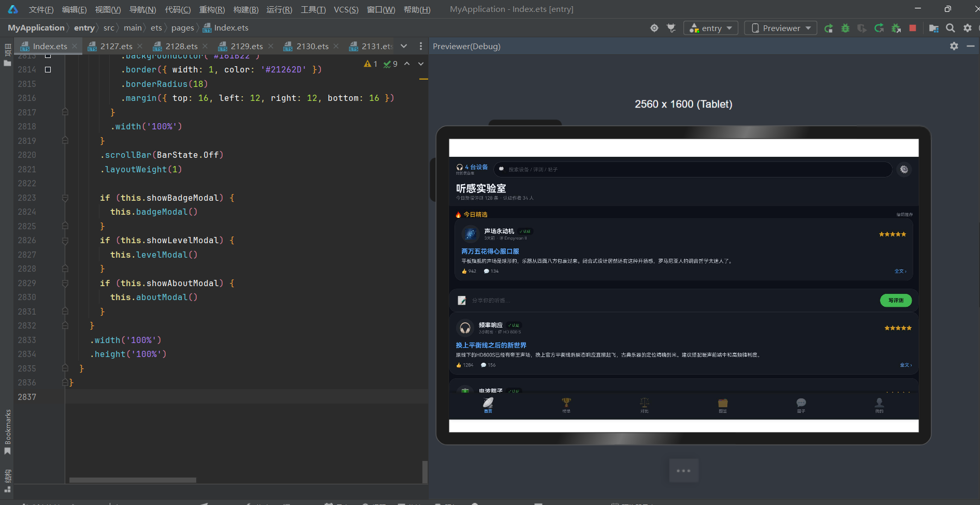Run the entry app with green arrow
Image resolution: width=980 pixels, height=505 pixels.
tap(829, 28)
